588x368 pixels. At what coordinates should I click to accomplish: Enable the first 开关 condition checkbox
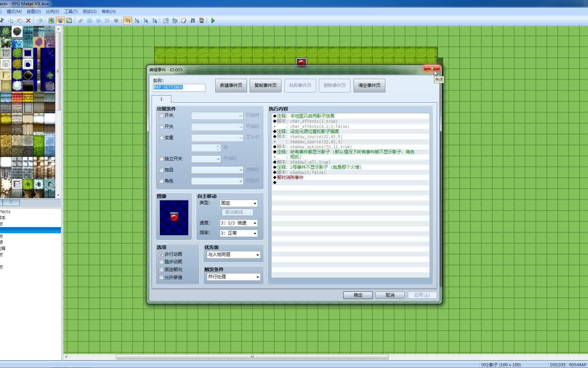coord(161,116)
